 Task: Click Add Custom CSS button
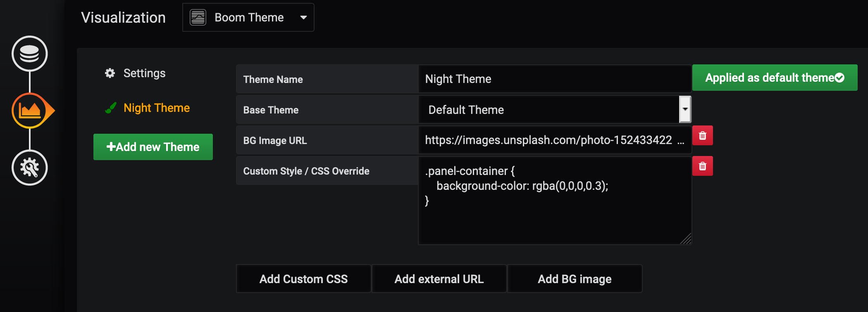point(303,279)
